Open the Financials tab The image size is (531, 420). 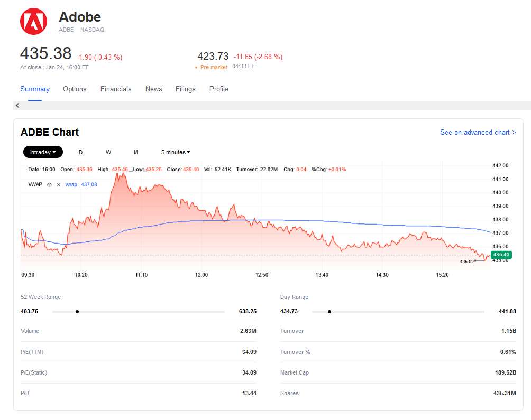pos(116,89)
